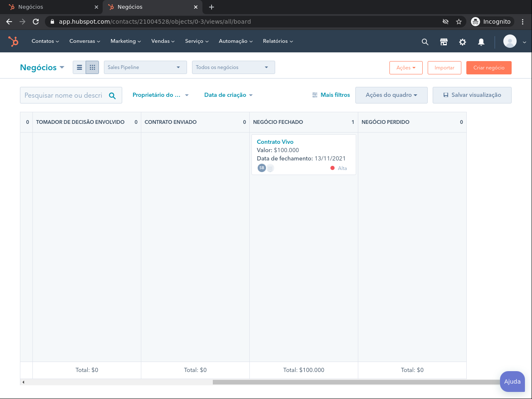
Task: Click the user account avatar
Action: click(510, 41)
